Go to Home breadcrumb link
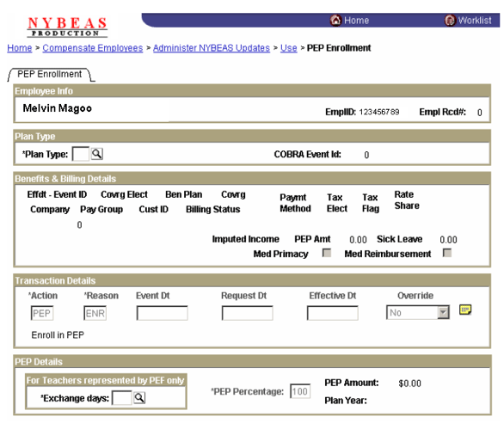Image resolution: width=504 pixels, height=423 pixels. coord(20,48)
